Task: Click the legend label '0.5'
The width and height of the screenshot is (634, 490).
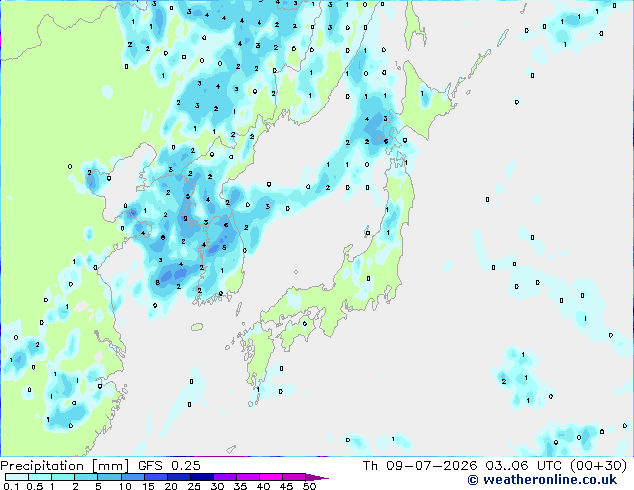Action: pos(35,486)
